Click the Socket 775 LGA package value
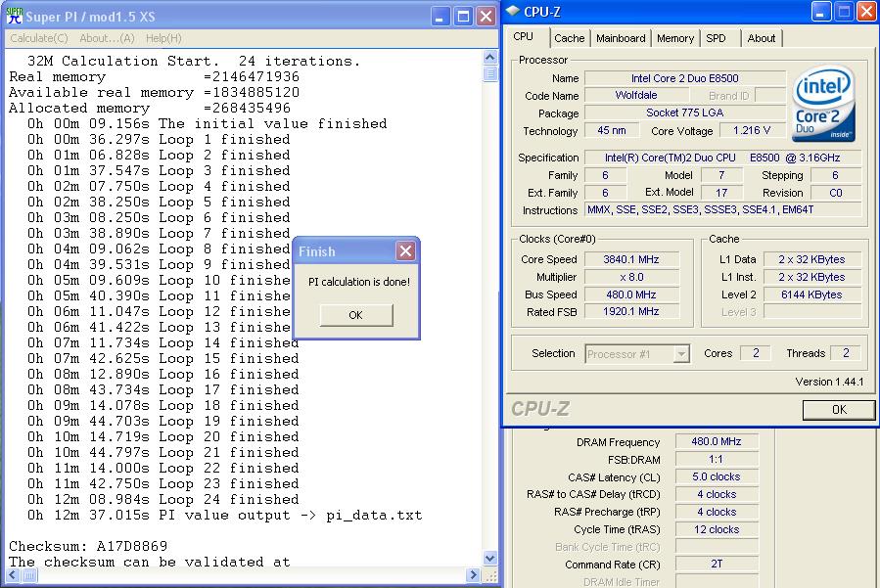 click(684, 113)
